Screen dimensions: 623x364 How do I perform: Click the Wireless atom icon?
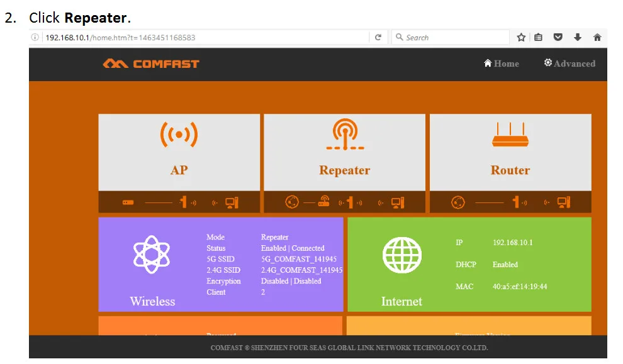coord(152,255)
